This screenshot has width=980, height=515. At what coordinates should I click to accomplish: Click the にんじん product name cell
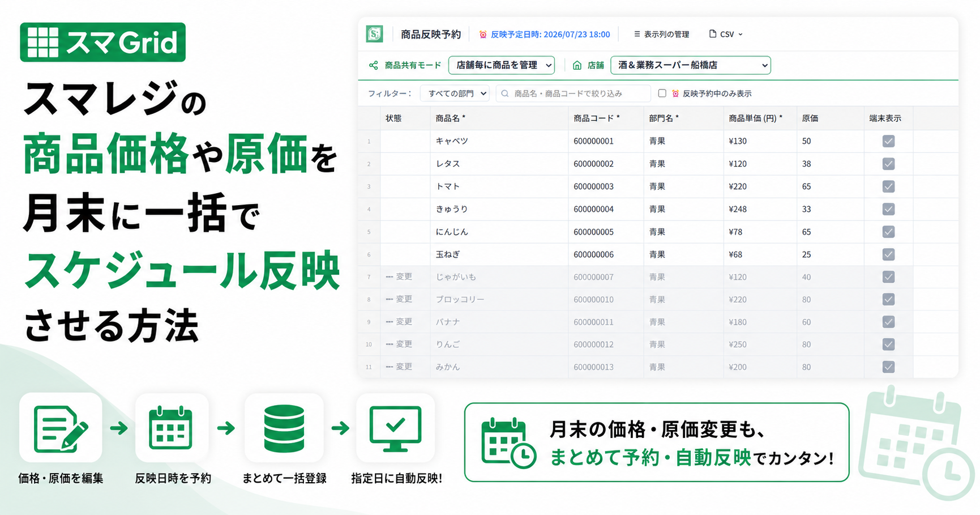(499, 232)
